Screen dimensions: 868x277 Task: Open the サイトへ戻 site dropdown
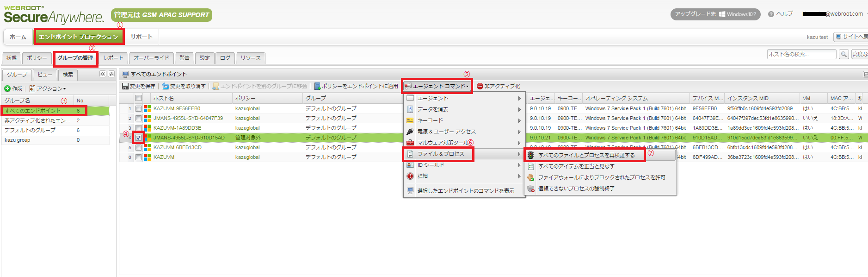(852, 37)
